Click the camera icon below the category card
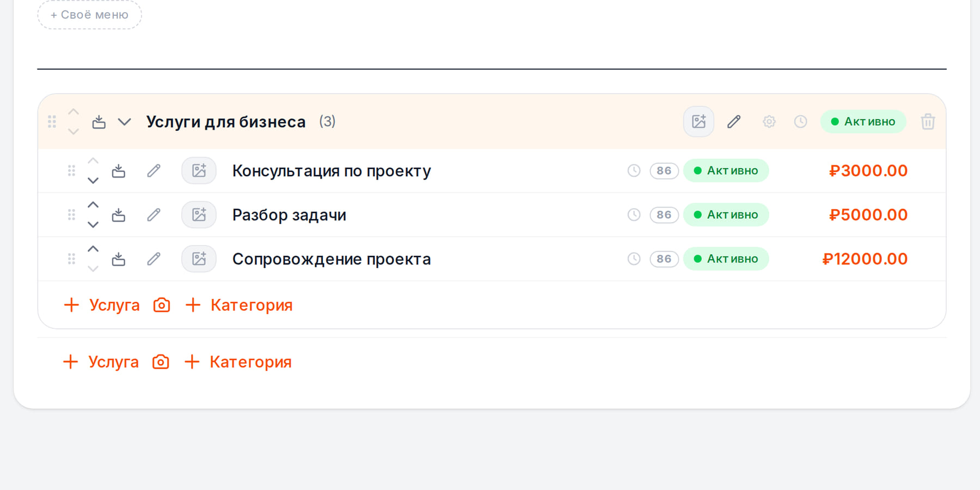The image size is (980, 490). tap(161, 362)
